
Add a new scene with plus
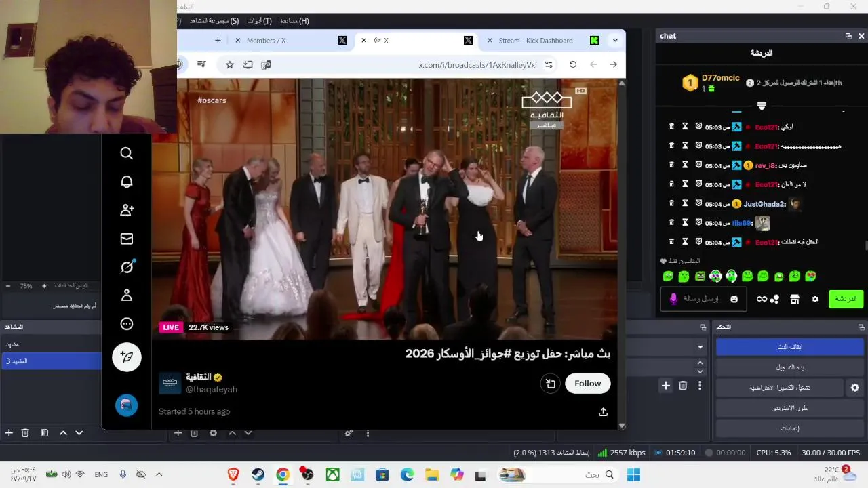point(9,433)
